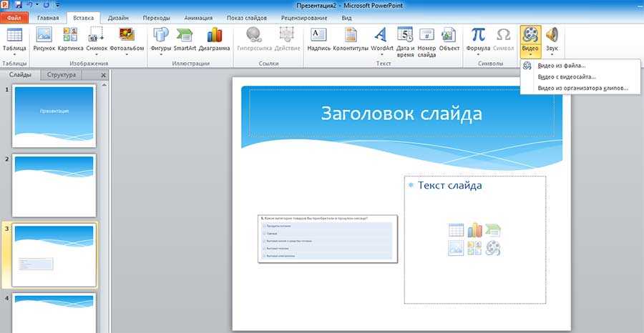Click the Заголовок слайда title placeholder
The image size is (644, 333).
pyautogui.click(x=401, y=114)
